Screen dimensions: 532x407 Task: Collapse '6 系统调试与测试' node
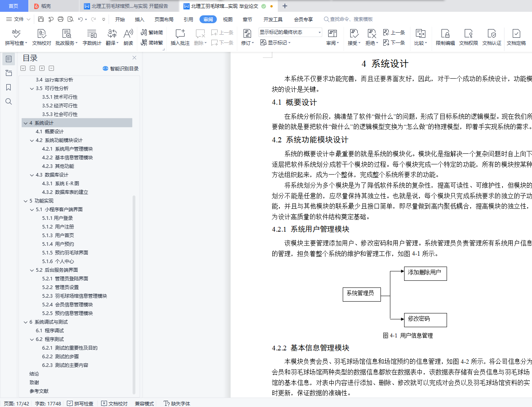click(26, 322)
